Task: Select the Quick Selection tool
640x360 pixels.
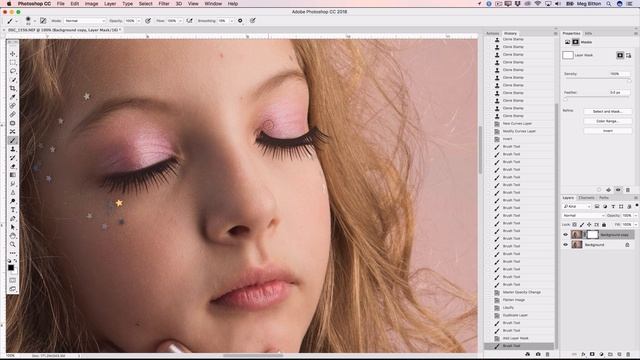Action: tap(13, 80)
